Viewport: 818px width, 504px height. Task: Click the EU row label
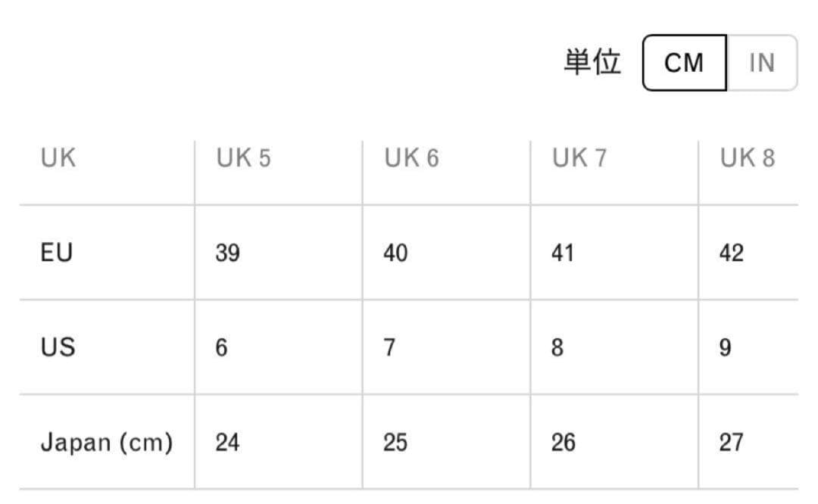(x=57, y=252)
